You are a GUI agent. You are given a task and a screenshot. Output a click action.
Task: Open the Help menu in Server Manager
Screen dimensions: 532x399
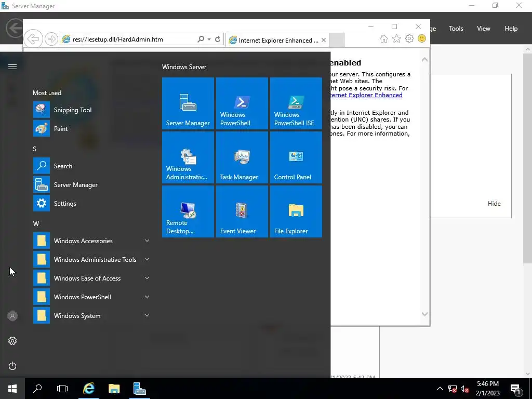pos(511,29)
